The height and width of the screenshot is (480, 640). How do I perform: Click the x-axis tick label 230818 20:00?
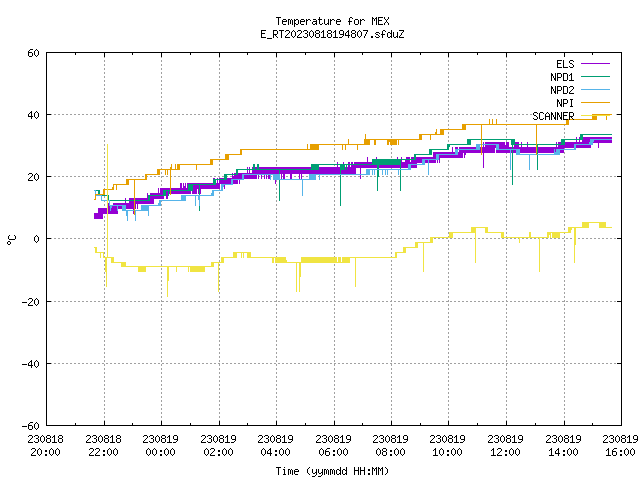pos(46,446)
